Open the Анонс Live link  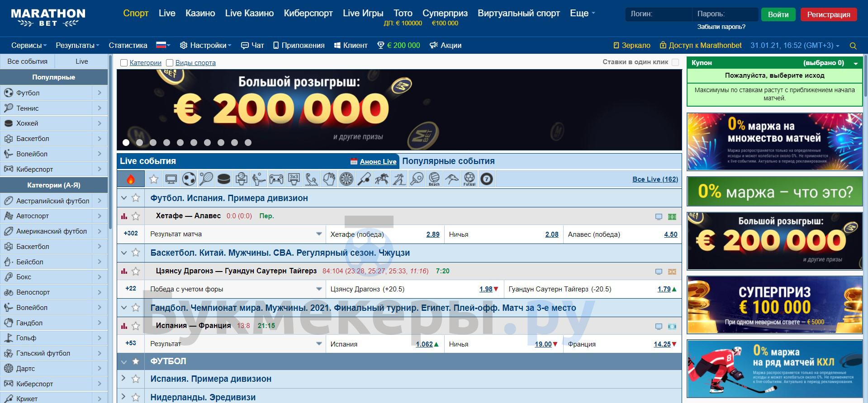point(378,162)
